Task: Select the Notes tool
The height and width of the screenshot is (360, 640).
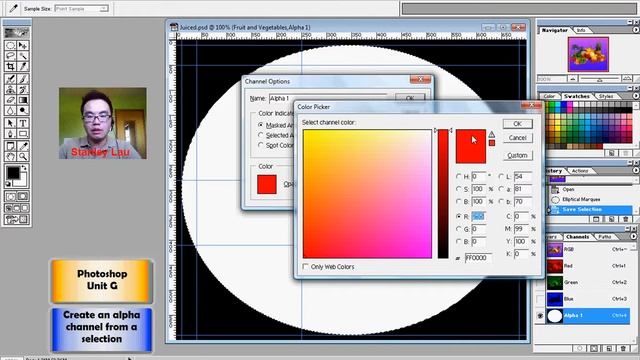Action: [11, 146]
